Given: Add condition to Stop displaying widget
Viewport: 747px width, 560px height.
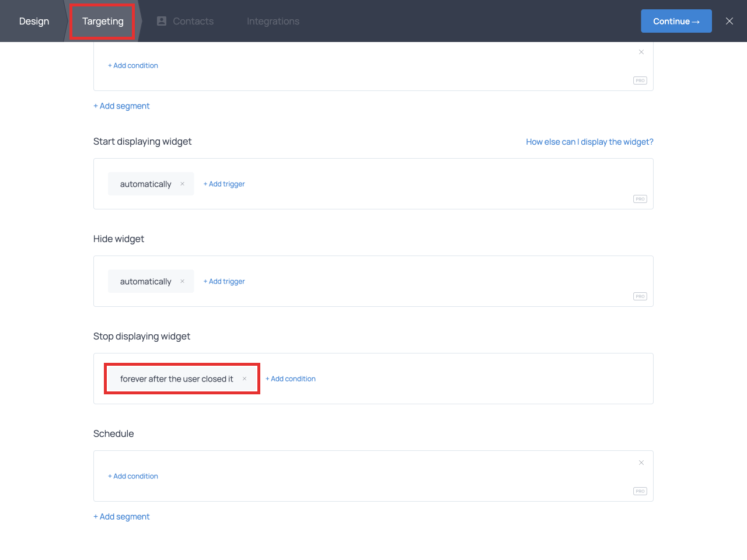Looking at the screenshot, I should (x=291, y=379).
